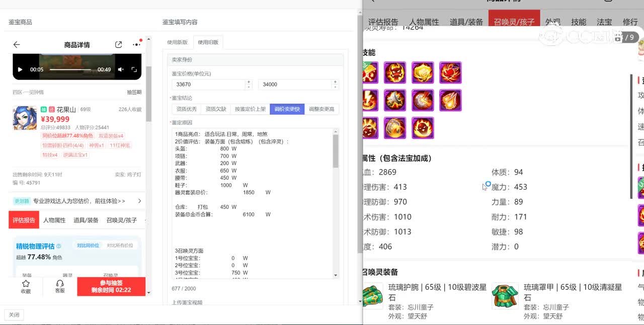Click the golden vortex skill icon, third row
The image size is (644, 325).
395,128
